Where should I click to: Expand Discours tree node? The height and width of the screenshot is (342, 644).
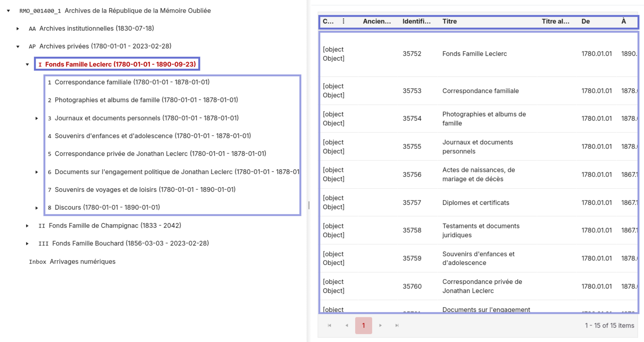click(37, 208)
